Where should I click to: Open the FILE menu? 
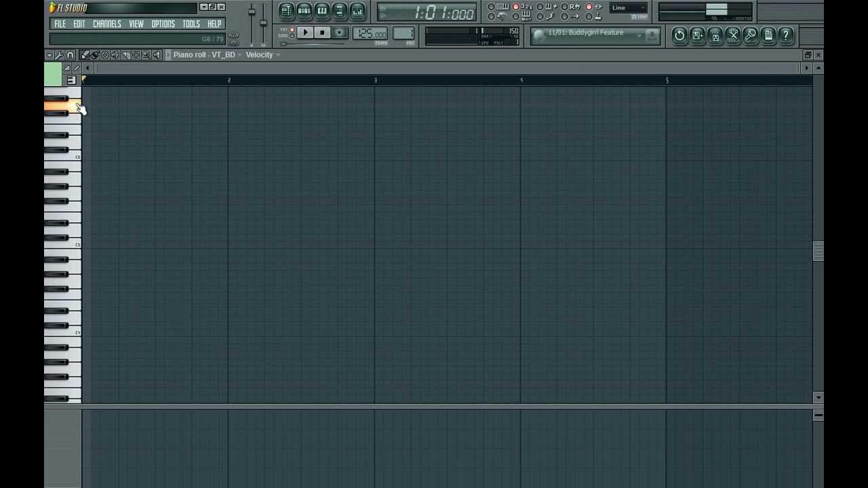[60, 24]
